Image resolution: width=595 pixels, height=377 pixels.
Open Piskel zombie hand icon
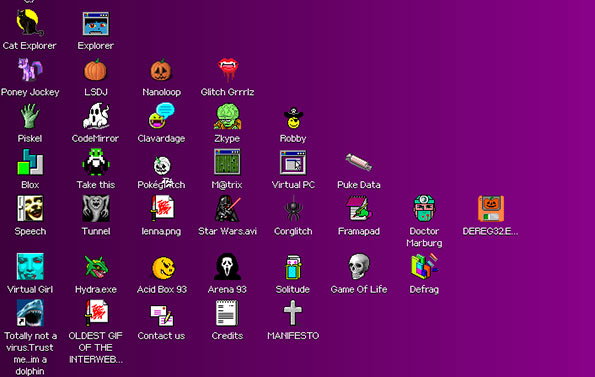click(30, 116)
